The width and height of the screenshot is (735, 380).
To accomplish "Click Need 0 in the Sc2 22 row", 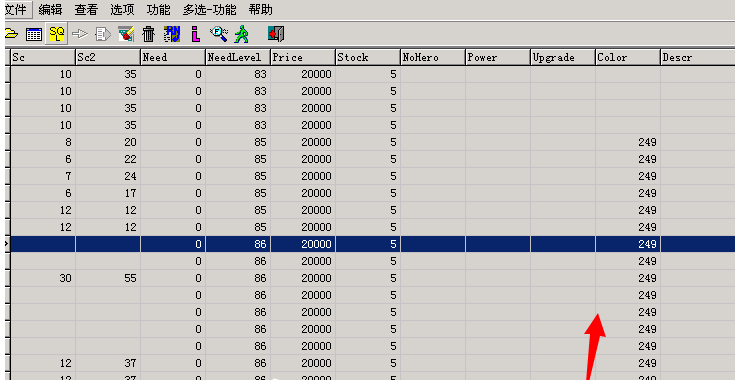I will 173,159.
